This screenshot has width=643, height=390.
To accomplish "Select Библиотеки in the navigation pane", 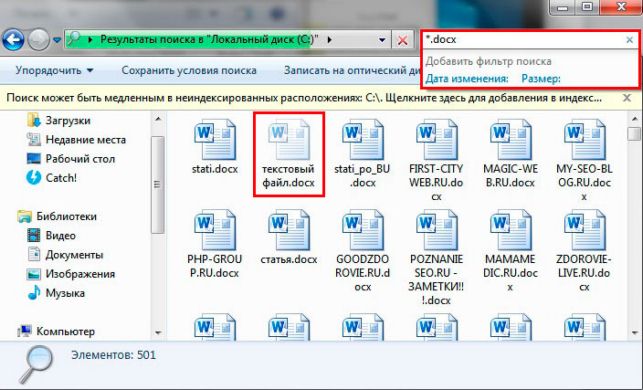I will (57, 216).
